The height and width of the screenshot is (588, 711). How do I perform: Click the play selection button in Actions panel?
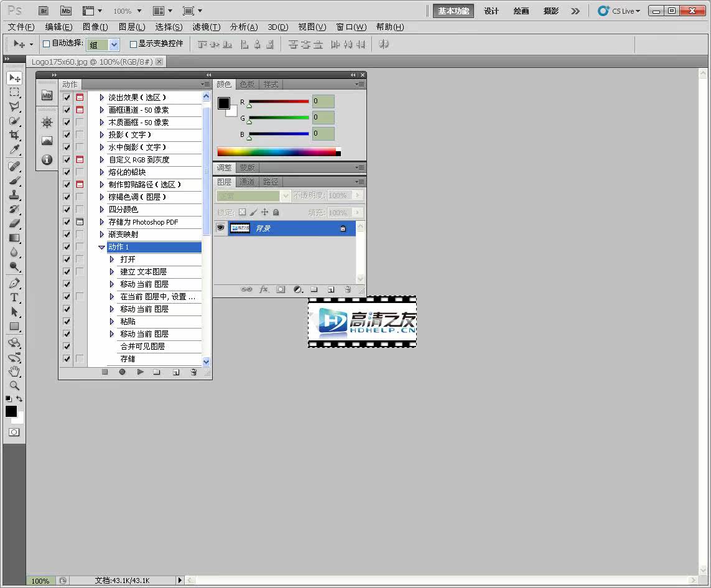pos(140,372)
